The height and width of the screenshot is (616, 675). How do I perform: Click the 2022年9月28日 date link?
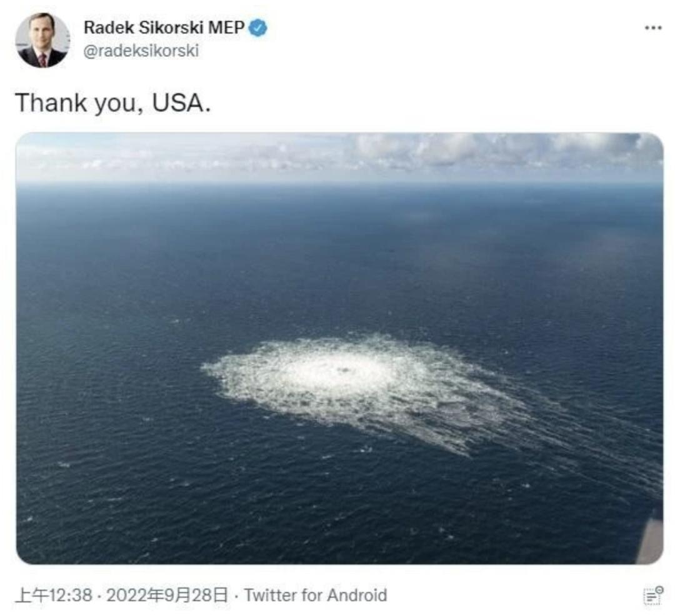[x=167, y=596]
